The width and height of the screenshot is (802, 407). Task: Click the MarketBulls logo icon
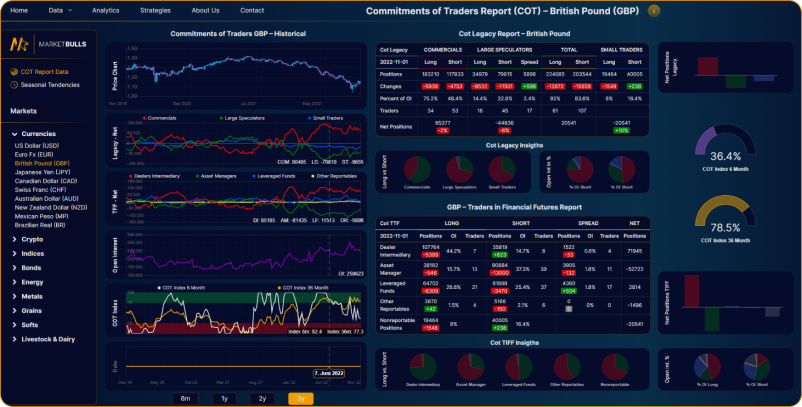tap(19, 44)
